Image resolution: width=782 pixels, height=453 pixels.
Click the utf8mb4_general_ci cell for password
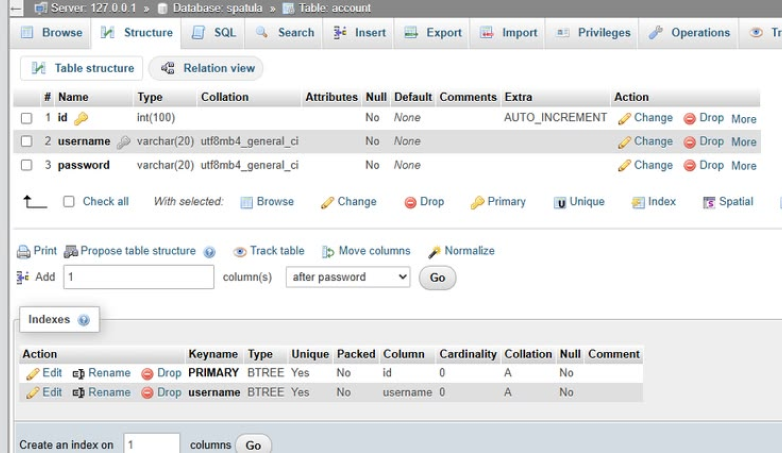[249, 165]
